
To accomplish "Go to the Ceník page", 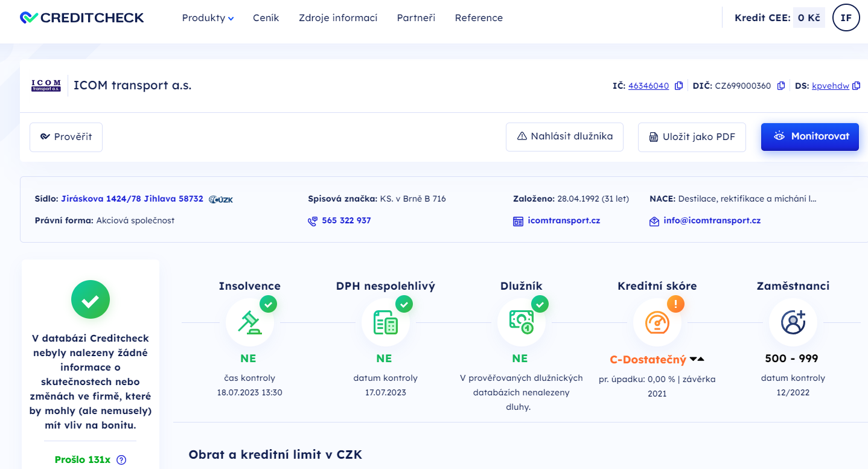I will [x=266, y=18].
